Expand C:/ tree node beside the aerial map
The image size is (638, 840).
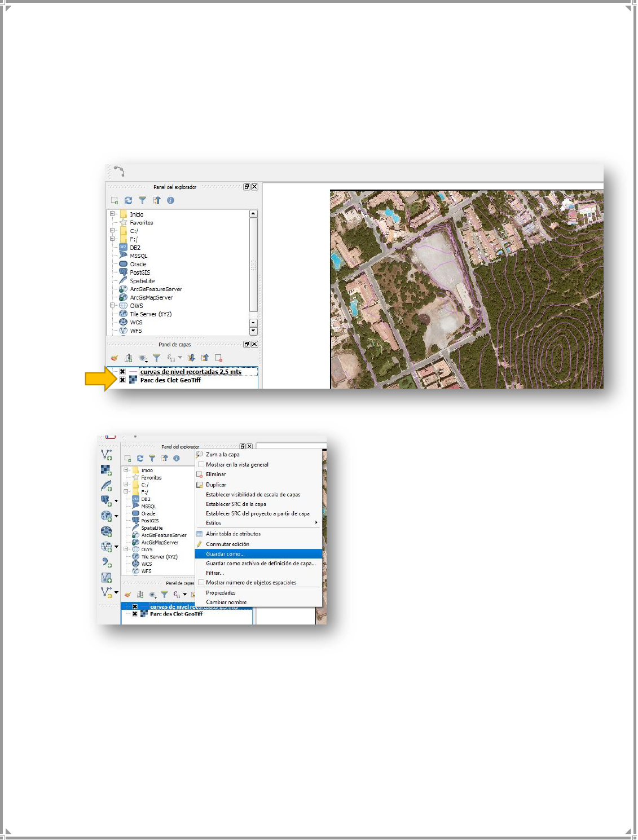click(112, 231)
